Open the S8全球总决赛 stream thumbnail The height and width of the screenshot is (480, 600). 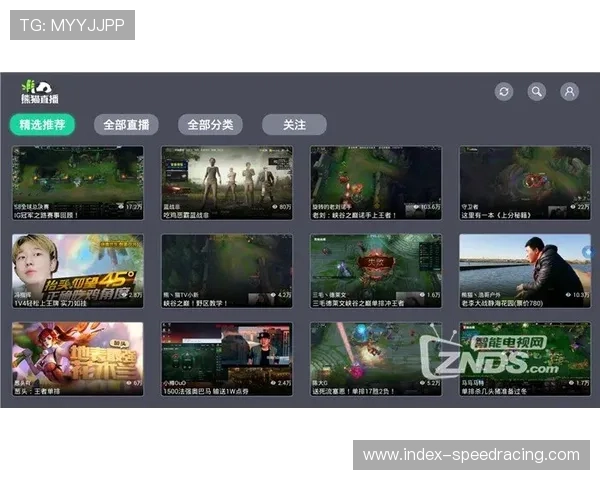point(77,178)
